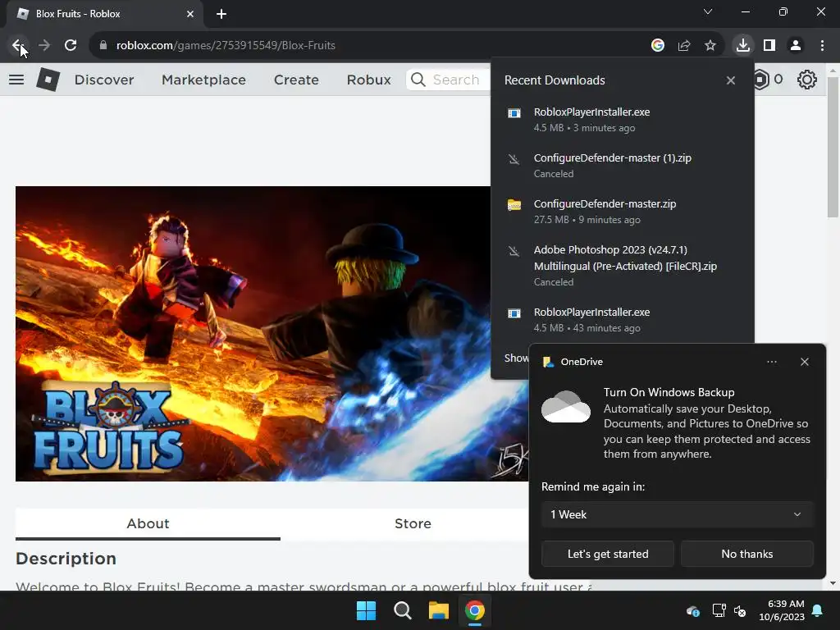The image size is (840, 630).
Task: Click the Chrome taskbar icon
Action: [x=475, y=610]
